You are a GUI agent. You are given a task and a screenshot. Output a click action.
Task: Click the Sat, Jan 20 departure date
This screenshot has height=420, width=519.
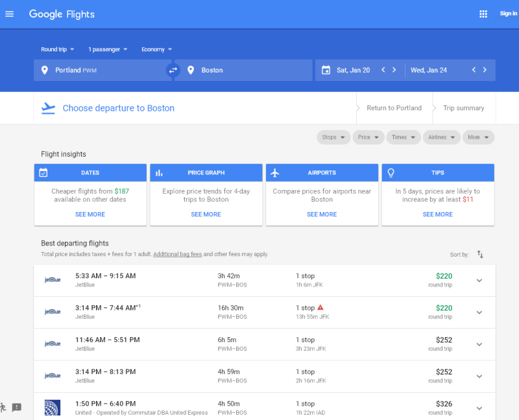[x=353, y=70]
